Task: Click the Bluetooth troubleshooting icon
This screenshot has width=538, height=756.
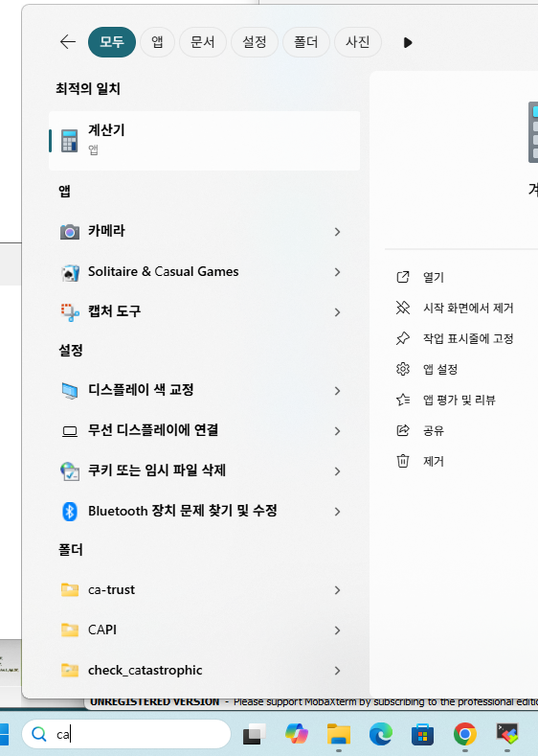Action: point(70,512)
